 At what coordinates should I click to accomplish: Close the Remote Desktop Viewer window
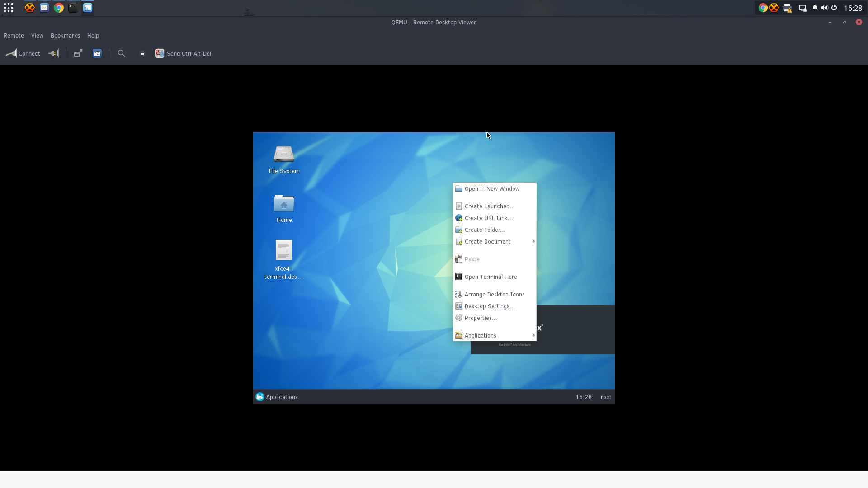click(x=859, y=22)
